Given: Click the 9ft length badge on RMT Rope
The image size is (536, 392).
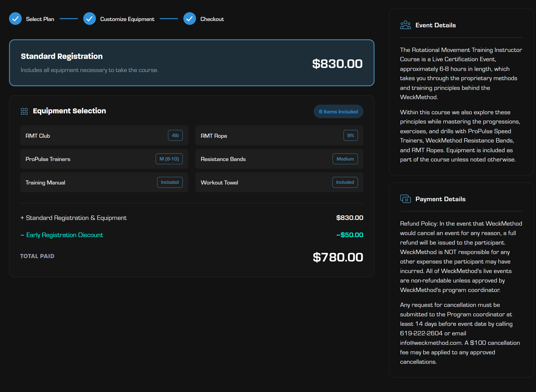Looking at the screenshot, I should click(350, 135).
